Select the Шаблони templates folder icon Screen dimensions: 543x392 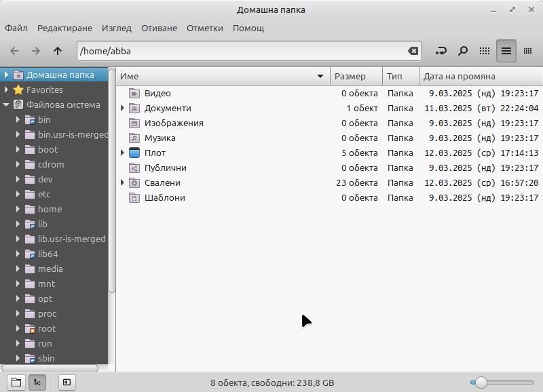tap(134, 197)
